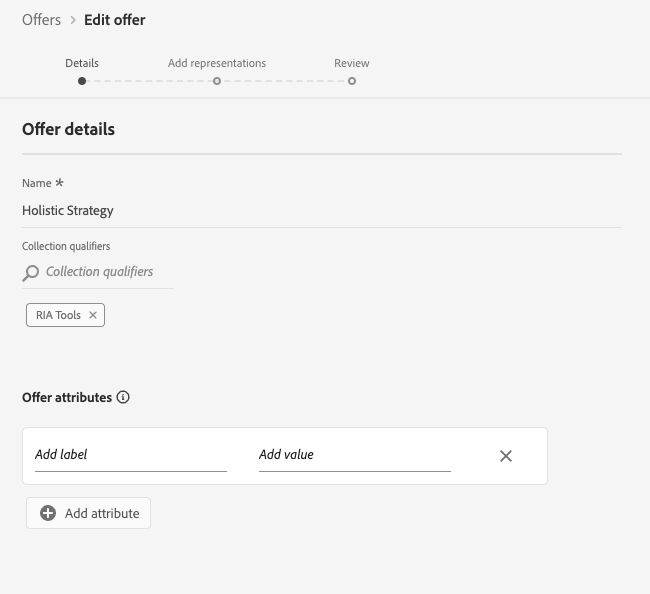Remove the RIA Tools qualifier tag
The image size is (650, 594).
[93, 315]
